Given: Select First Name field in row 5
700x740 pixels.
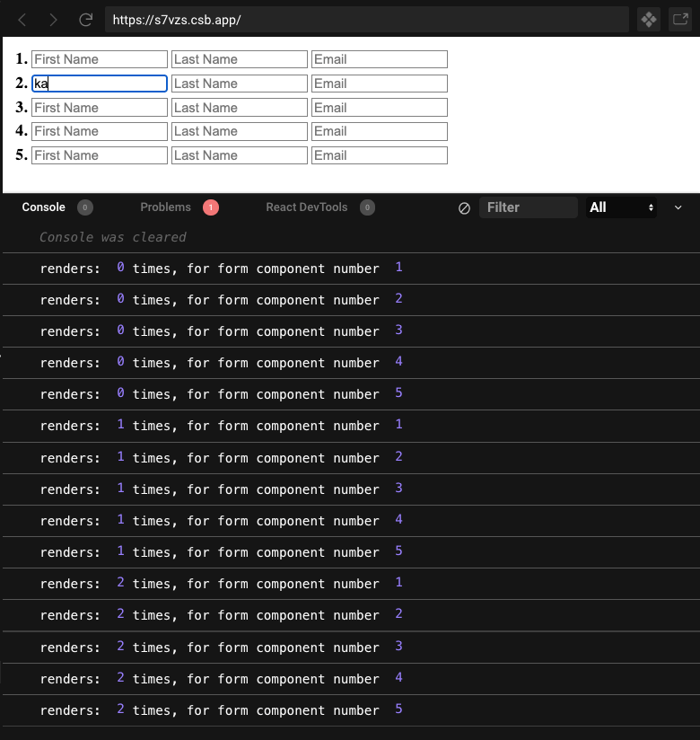Looking at the screenshot, I should click(100, 155).
